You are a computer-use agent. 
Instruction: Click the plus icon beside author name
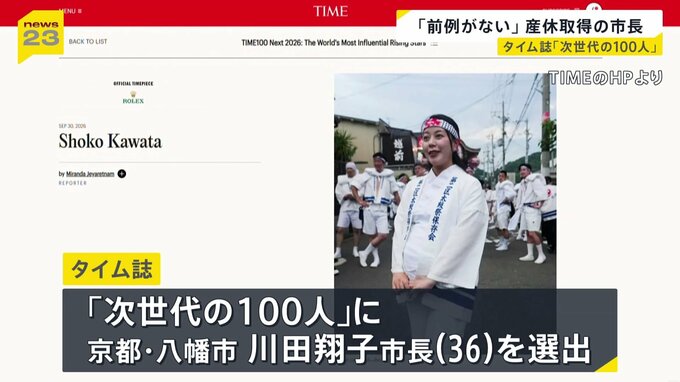[x=122, y=174]
